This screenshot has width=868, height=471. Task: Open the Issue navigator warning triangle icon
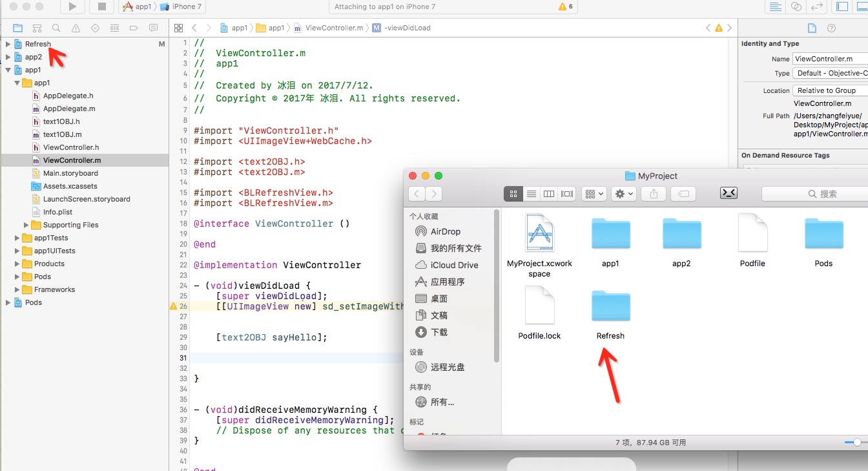(x=76, y=28)
